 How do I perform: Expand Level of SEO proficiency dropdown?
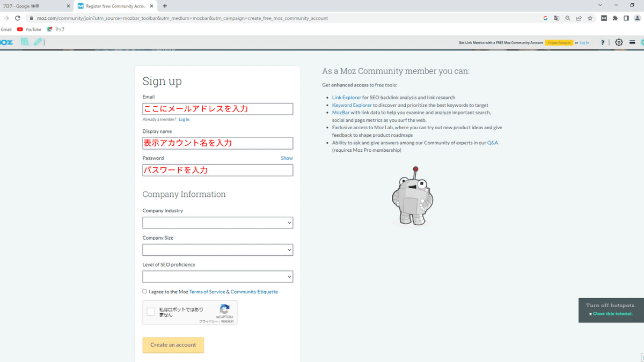(x=218, y=277)
